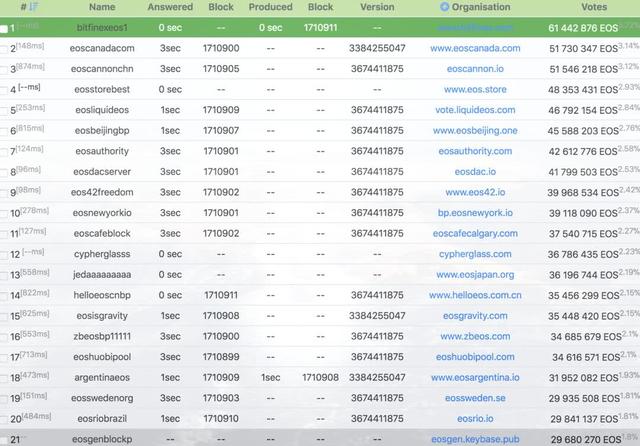Mark the eosauthority row checkbox

[x=4, y=152]
